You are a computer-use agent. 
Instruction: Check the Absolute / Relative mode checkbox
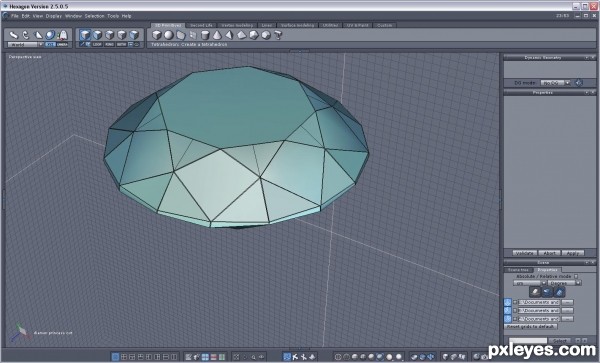pos(576,276)
